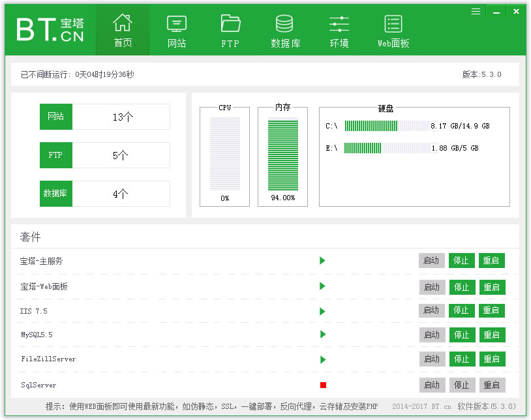Click 启动 for MySQL5.5
This screenshot has width=531, height=420.
tap(432, 335)
